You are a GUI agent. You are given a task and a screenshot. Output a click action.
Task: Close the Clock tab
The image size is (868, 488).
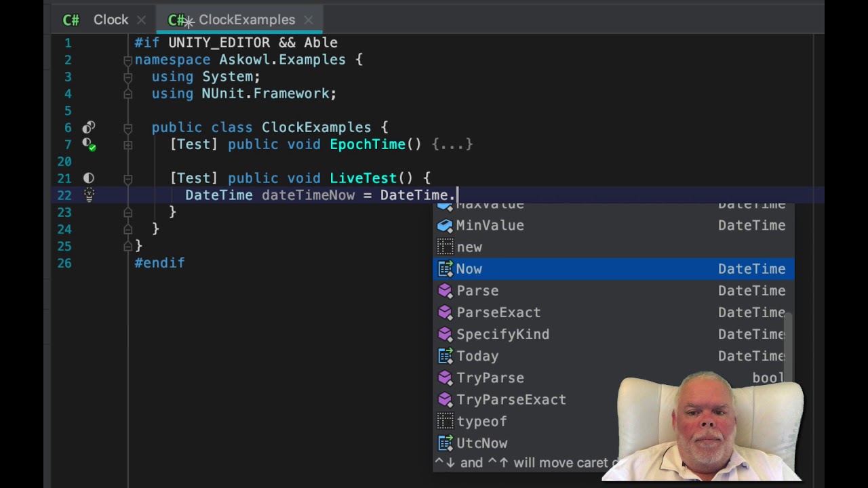coord(141,20)
